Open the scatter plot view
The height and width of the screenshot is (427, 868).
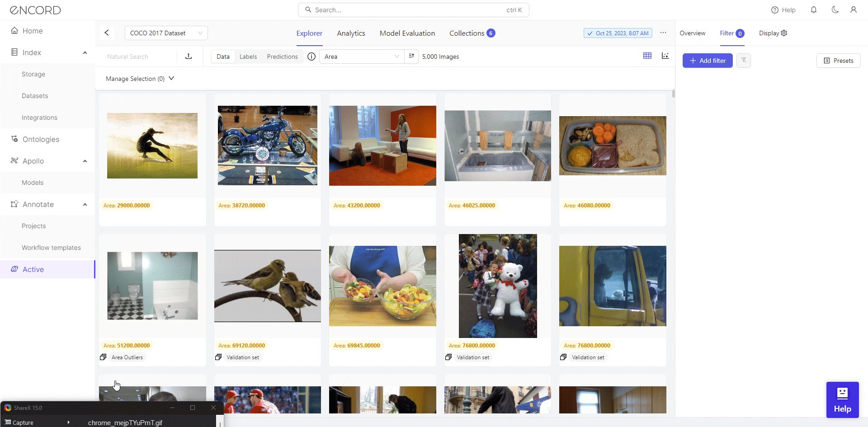pyautogui.click(x=665, y=56)
